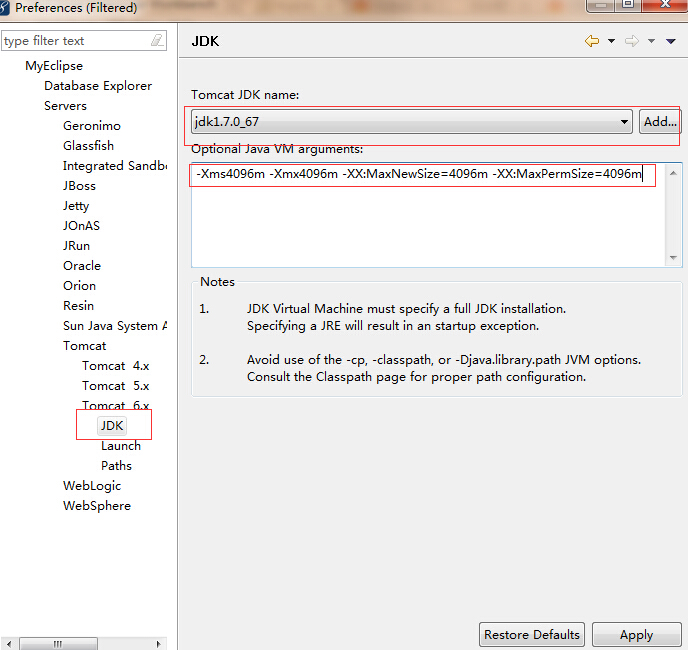688x650 pixels.
Task: Click the Apply button
Action: click(x=636, y=635)
